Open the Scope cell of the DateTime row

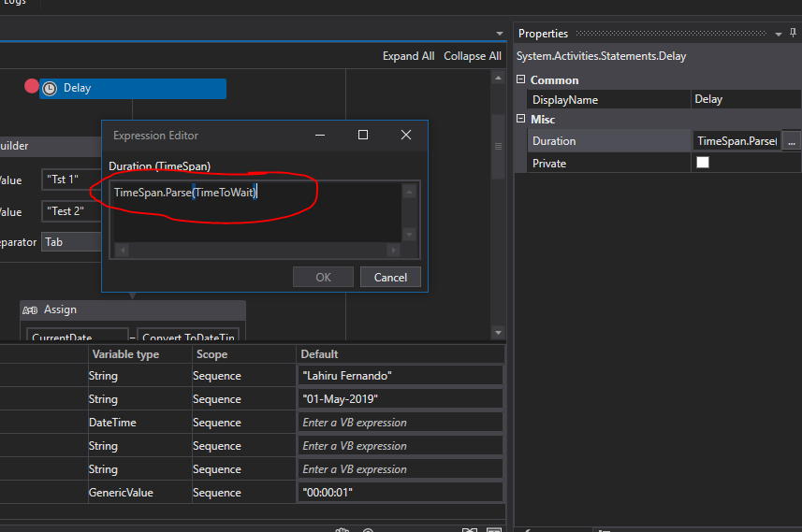tap(244, 423)
